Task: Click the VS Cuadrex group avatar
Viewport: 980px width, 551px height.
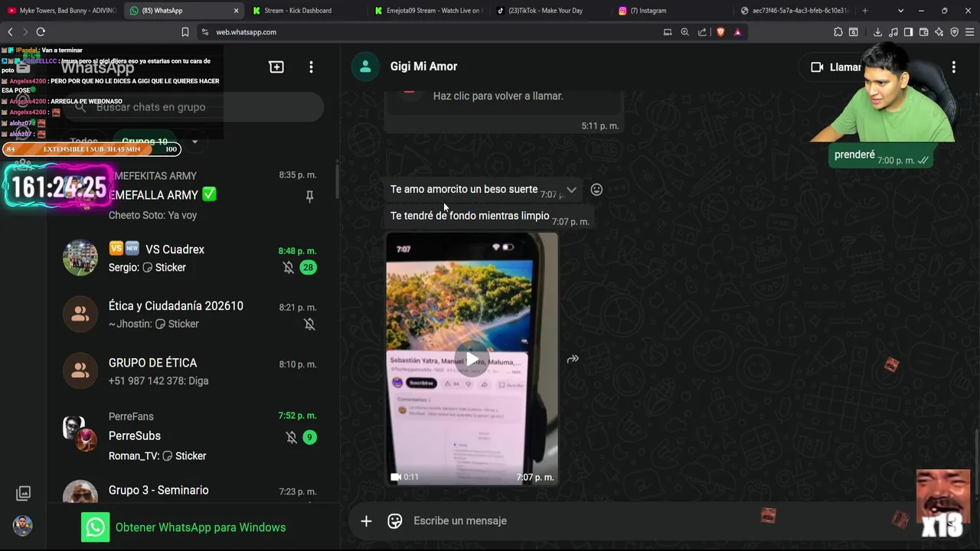Action: point(80,258)
